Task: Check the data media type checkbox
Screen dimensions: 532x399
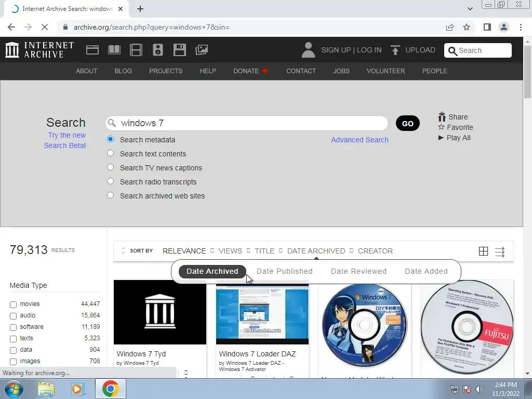Action: coord(13,350)
